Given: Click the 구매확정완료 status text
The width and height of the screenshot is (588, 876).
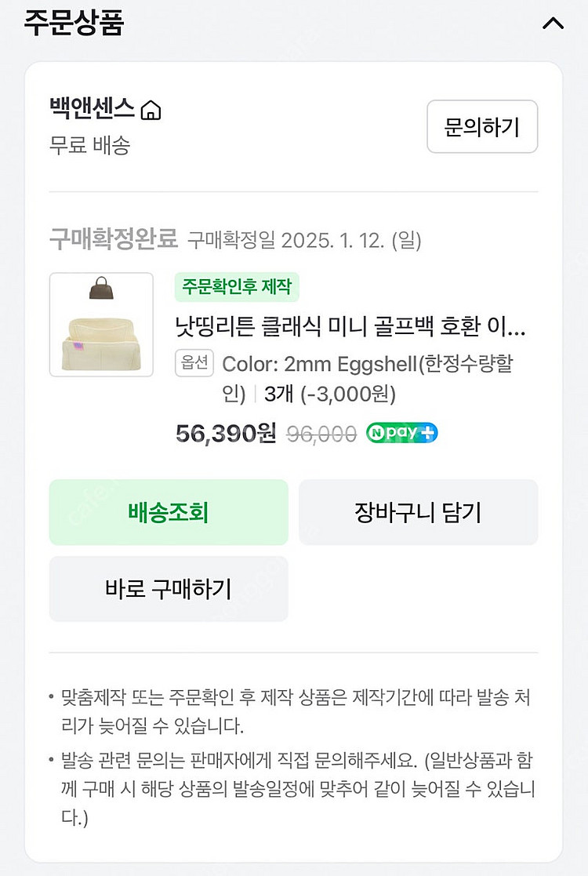Looking at the screenshot, I should tap(114, 238).
